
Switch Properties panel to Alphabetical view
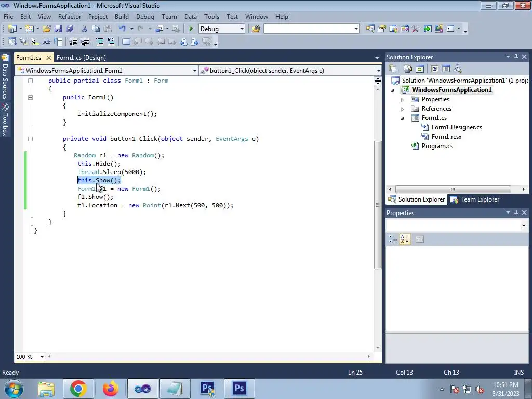click(x=404, y=239)
